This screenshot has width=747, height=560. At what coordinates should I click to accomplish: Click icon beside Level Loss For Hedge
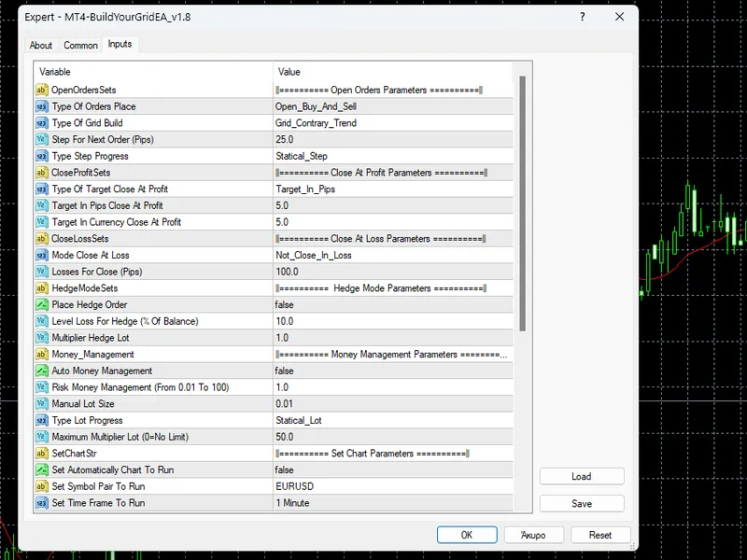tap(42, 321)
